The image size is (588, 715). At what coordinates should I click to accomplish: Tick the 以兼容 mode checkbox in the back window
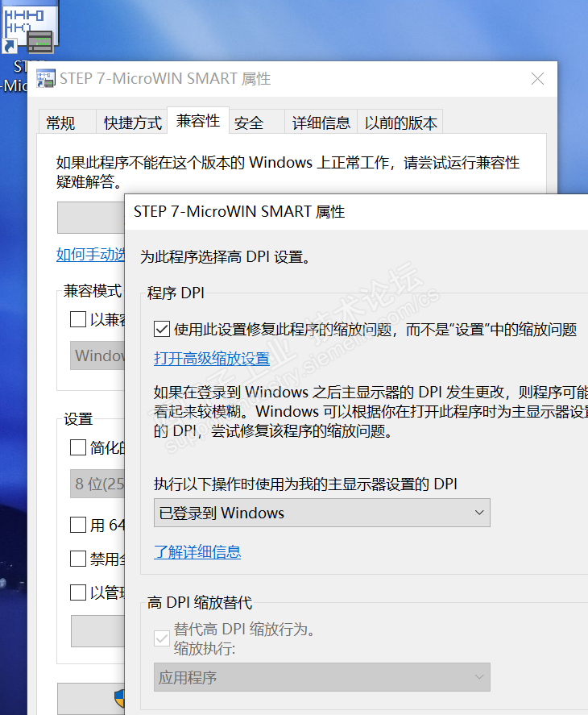[78, 319]
